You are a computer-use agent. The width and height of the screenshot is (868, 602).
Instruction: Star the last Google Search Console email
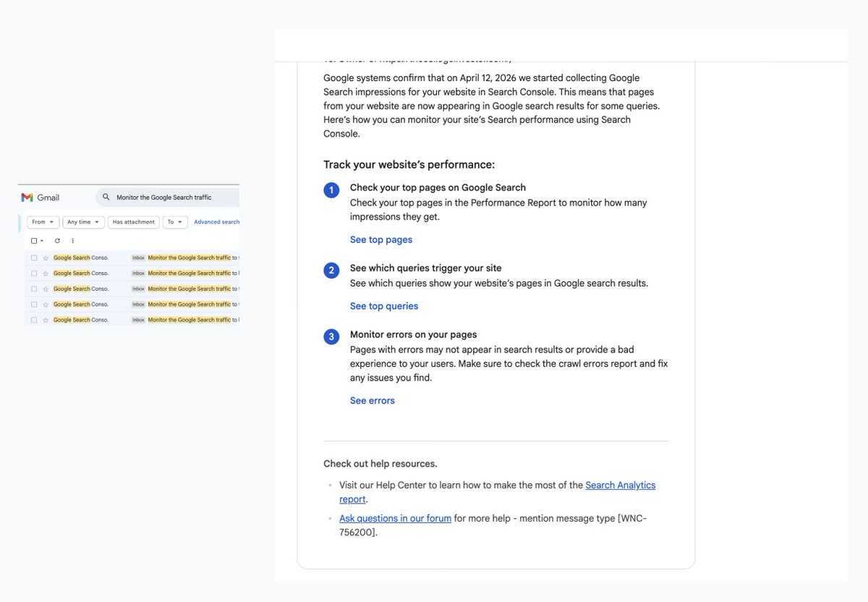[46, 320]
